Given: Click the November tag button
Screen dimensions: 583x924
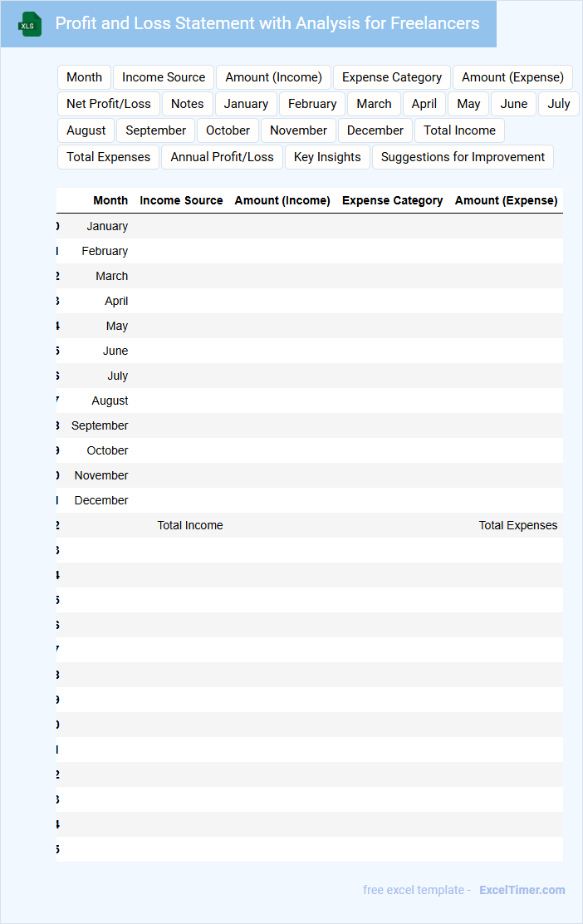Looking at the screenshot, I should [299, 130].
